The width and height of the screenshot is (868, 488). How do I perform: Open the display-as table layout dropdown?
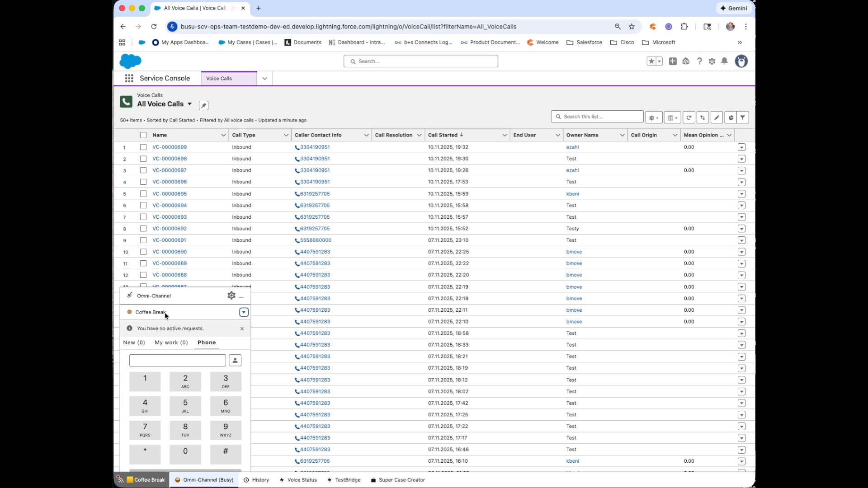pyautogui.click(x=672, y=117)
